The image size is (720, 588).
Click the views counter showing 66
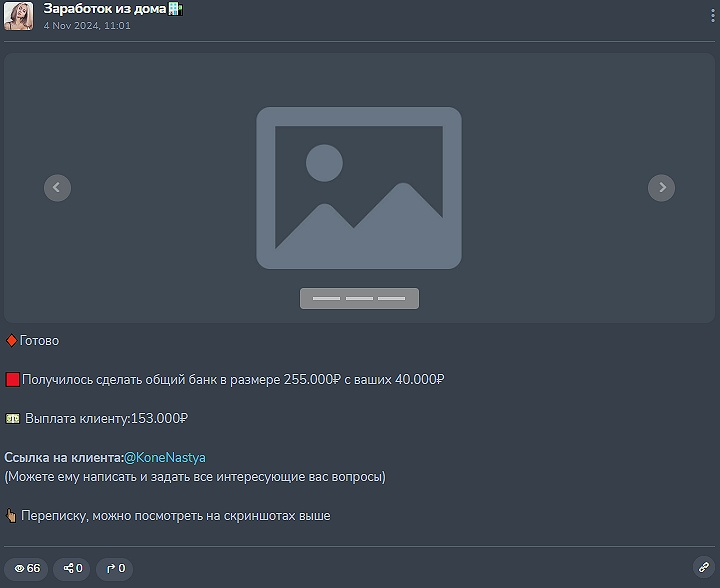(27, 568)
